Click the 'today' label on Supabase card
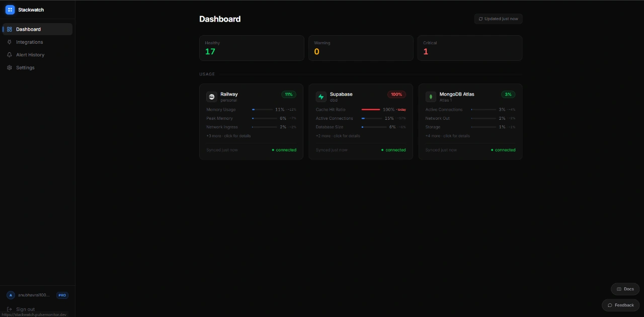Image resolution: width=644 pixels, height=317 pixels. click(x=401, y=110)
